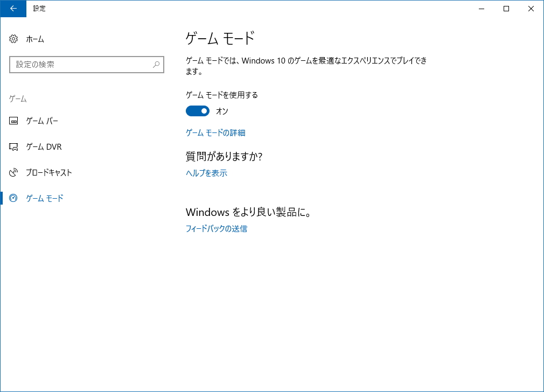The height and width of the screenshot is (392, 544).
Task: Focus the 設定の検索 search box
Action: (86, 65)
